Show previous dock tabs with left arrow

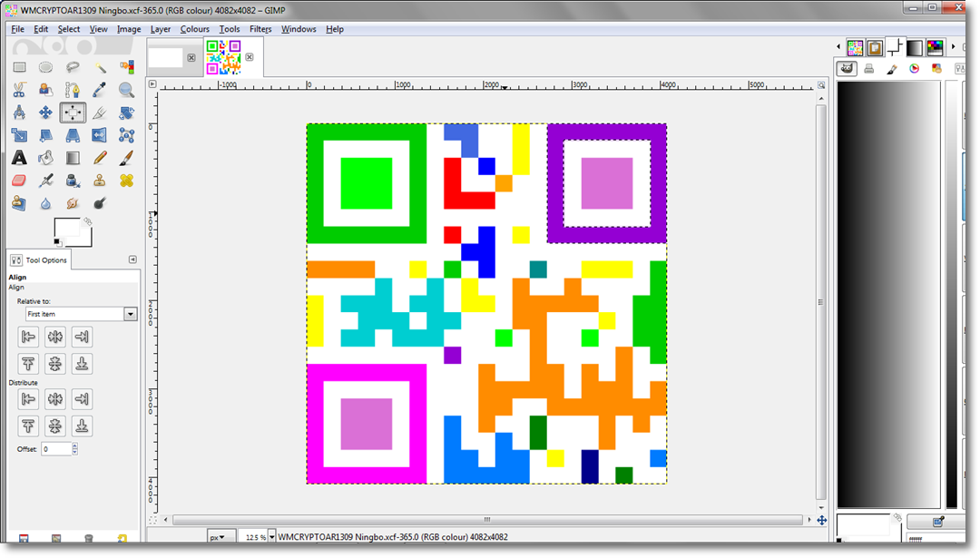point(838,47)
